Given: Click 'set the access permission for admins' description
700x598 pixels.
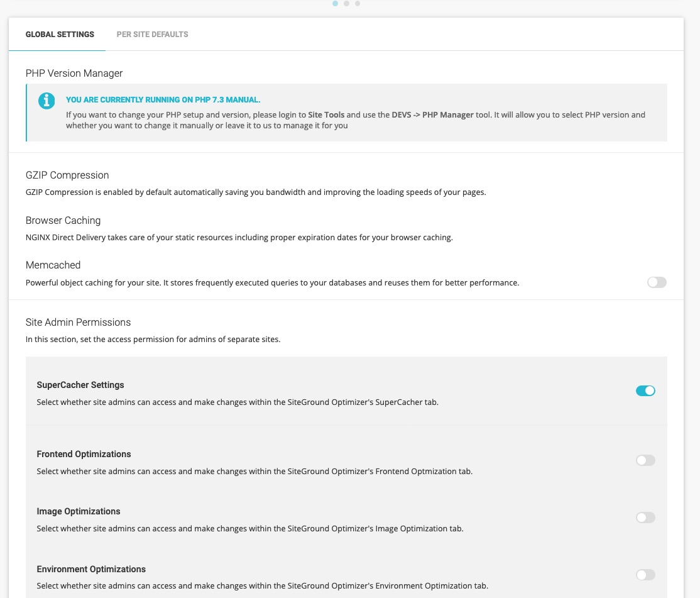Looking at the screenshot, I should click(x=153, y=339).
